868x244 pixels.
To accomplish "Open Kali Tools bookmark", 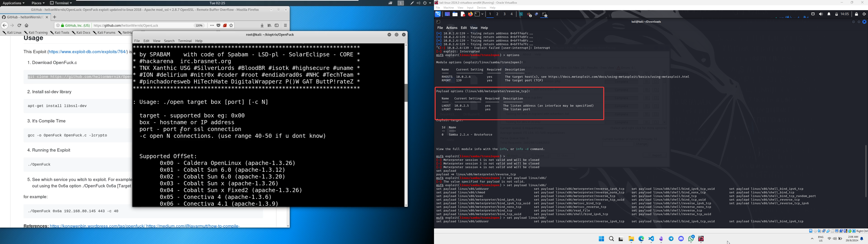I will (60, 33).
